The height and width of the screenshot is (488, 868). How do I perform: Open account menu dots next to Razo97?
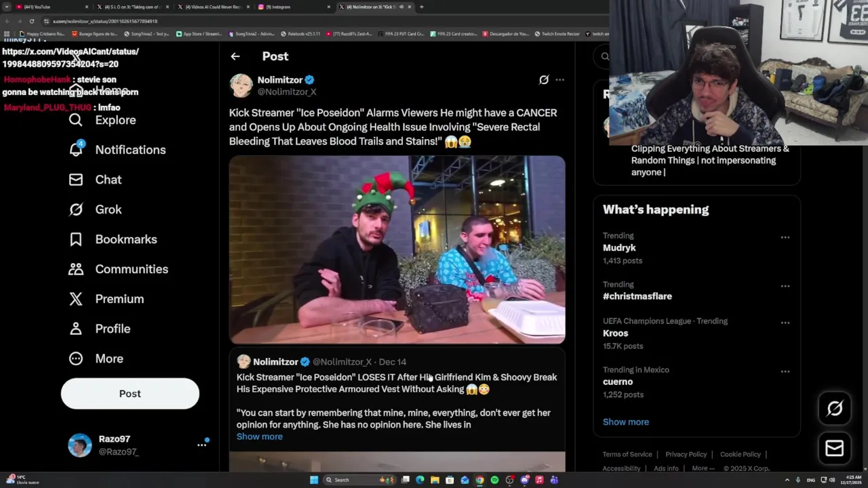click(x=201, y=445)
